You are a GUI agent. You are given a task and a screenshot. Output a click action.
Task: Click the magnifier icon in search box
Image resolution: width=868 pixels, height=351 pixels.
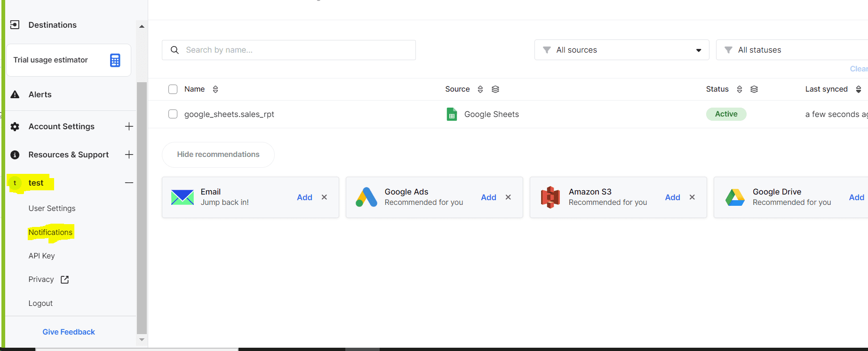coord(175,50)
